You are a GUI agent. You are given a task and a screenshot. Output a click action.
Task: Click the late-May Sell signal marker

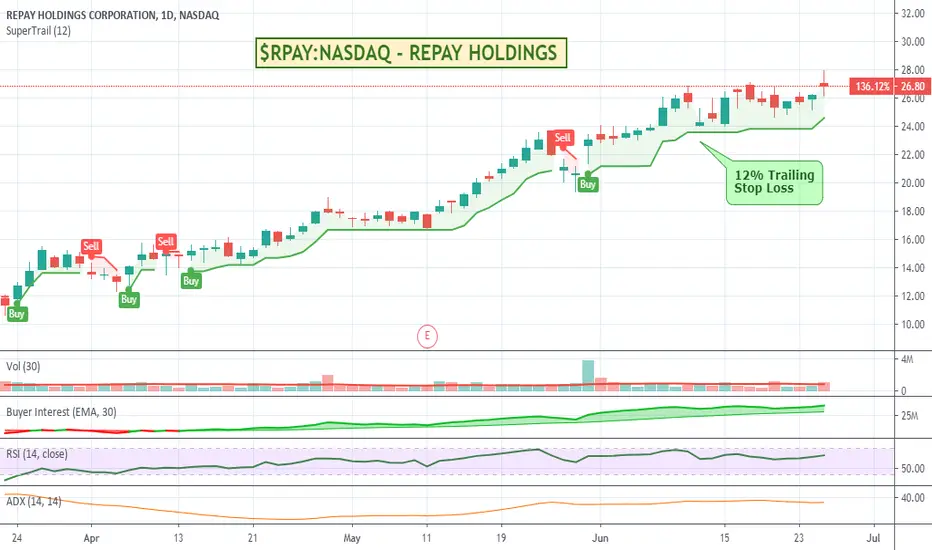(562, 137)
